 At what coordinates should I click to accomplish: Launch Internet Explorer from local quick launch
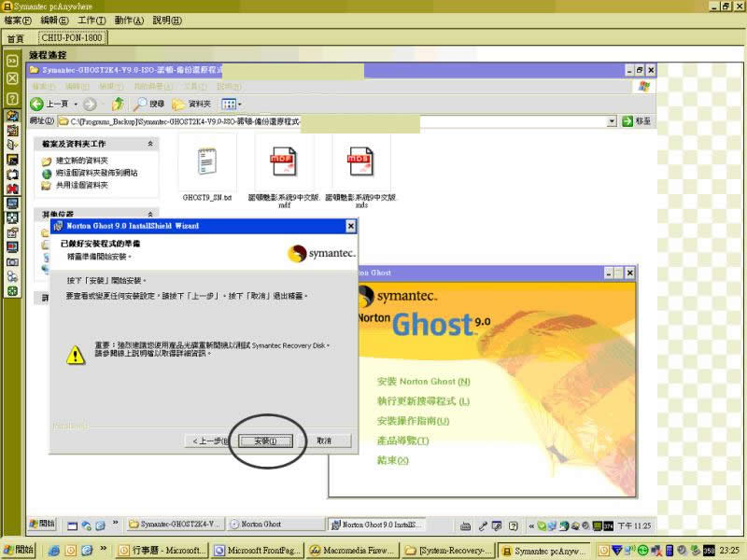coord(54,551)
